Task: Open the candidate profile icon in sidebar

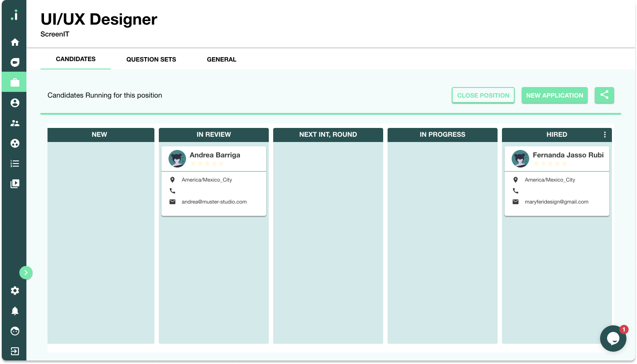Action: (15, 102)
